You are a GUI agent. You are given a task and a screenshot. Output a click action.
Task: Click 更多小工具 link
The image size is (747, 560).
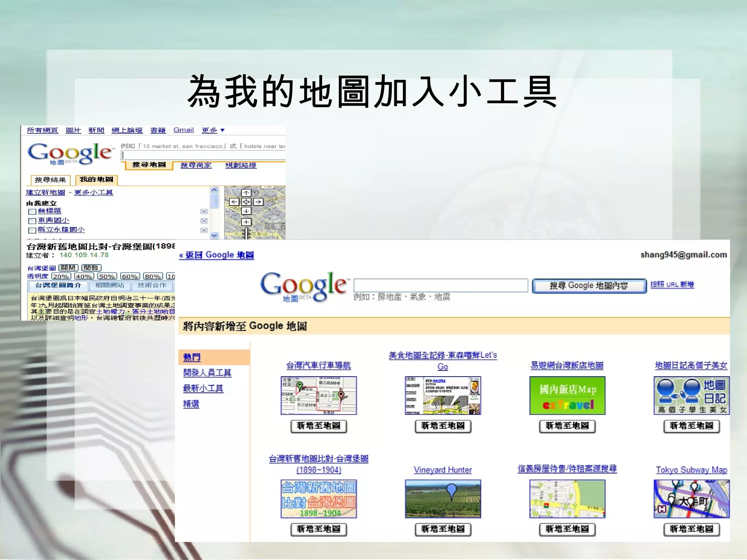point(94,192)
